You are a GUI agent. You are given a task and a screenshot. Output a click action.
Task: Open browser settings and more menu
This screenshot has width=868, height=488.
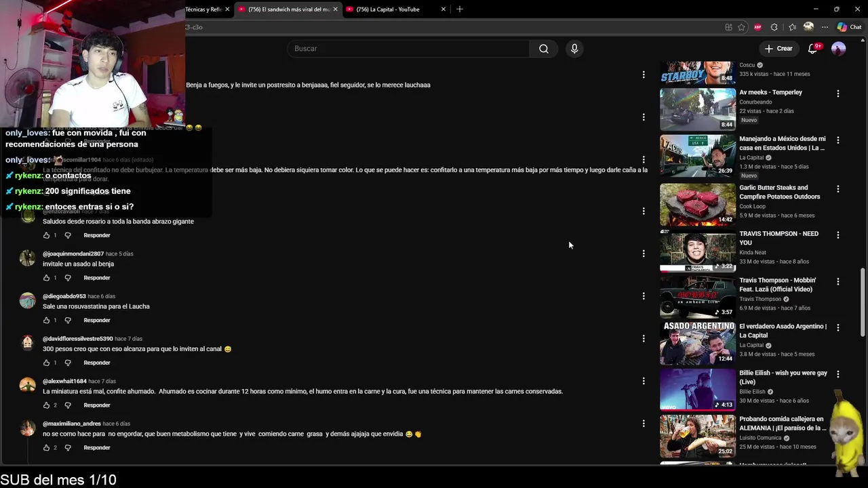click(x=825, y=27)
